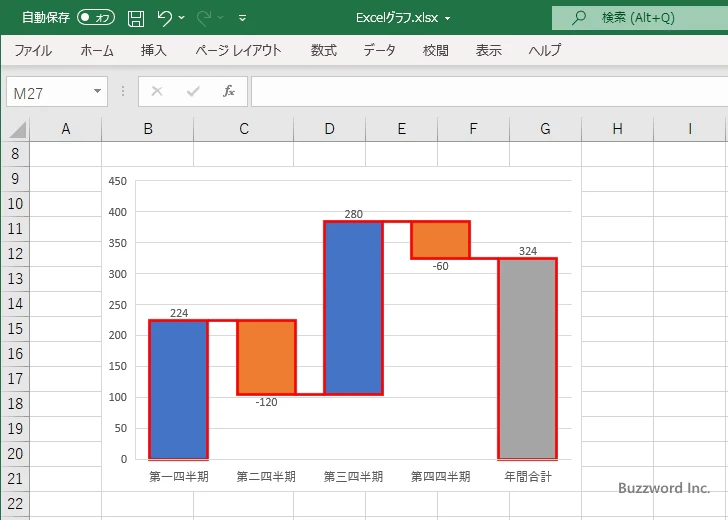Image resolution: width=728 pixels, height=520 pixels.
Task: Select row 8 header
Action: pyautogui.click(x=15, y=154)
